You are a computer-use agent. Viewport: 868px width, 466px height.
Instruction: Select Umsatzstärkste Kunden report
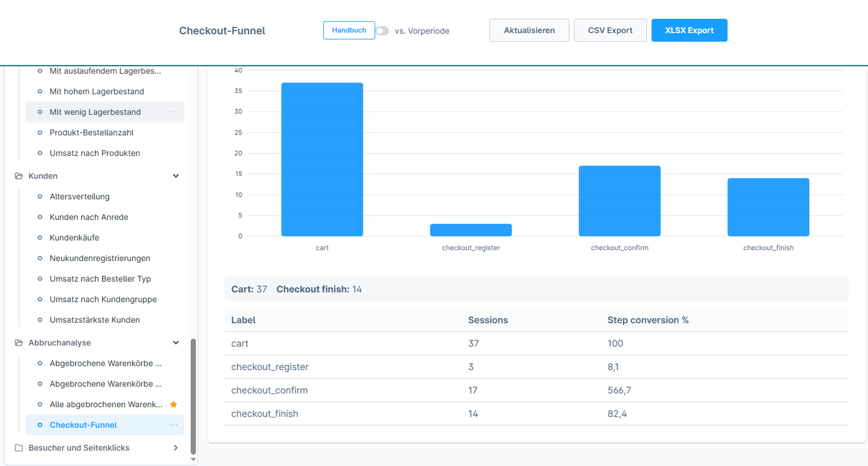click(94, 320)
